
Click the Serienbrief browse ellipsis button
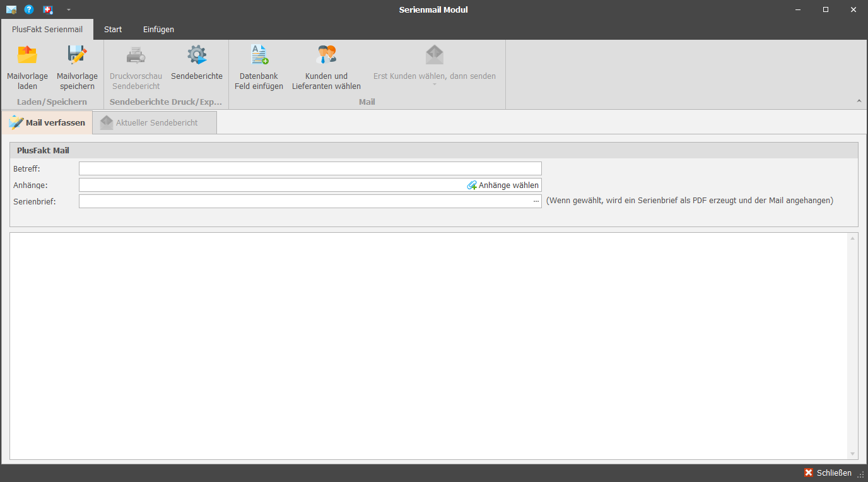click(536, 201)
